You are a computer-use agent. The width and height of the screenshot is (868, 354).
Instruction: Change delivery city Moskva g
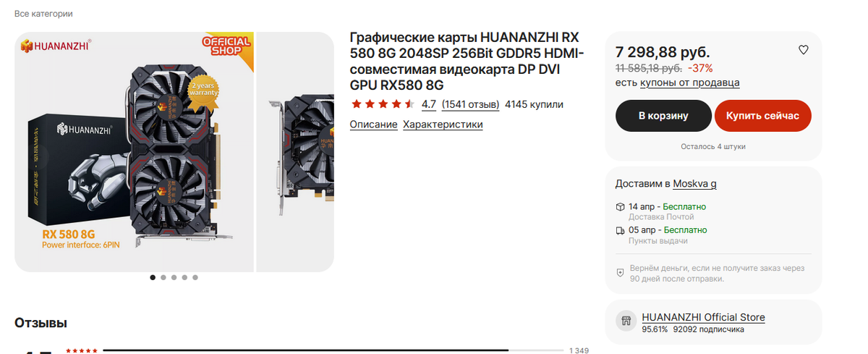click(x=695, y=183)
